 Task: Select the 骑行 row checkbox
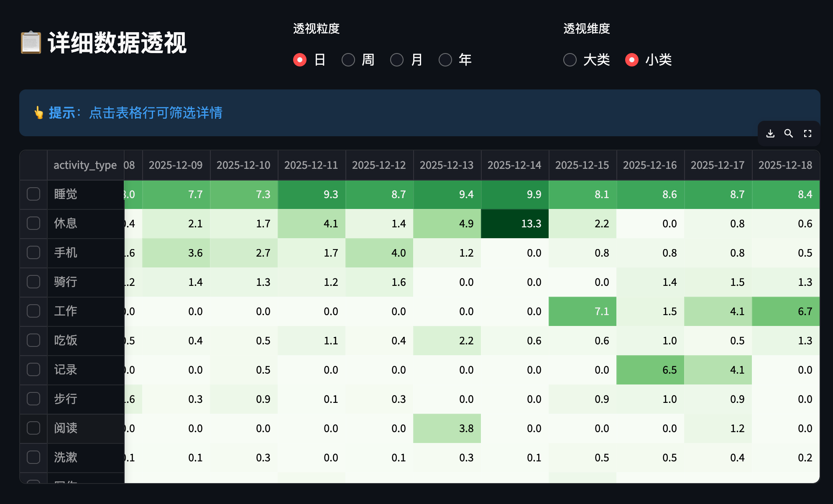pos(33,282)
